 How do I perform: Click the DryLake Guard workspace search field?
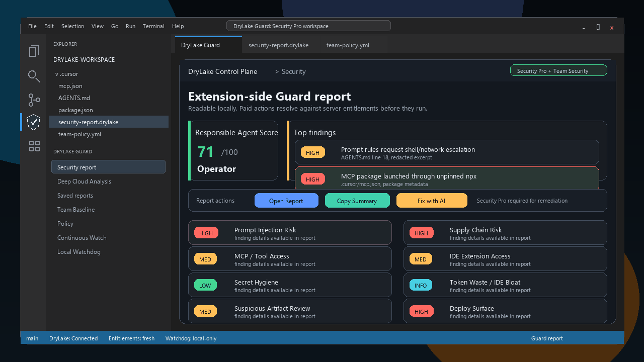pos(308,26)
